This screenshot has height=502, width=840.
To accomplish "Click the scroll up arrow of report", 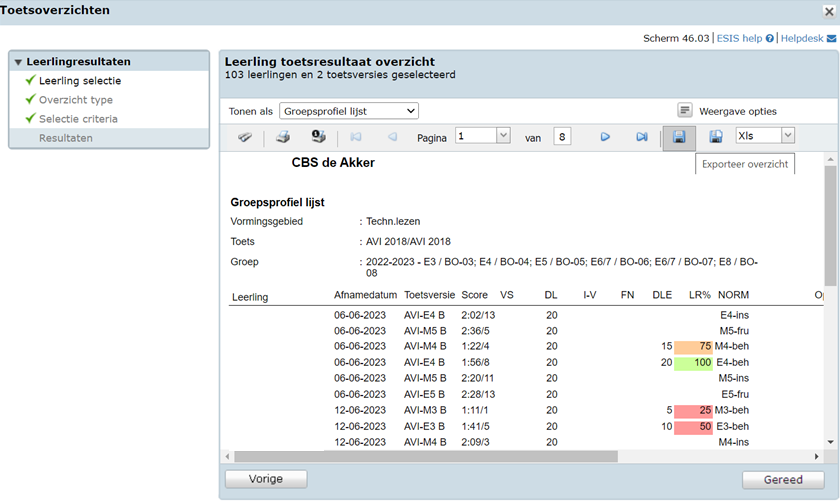I will click(x=830, y=160).
